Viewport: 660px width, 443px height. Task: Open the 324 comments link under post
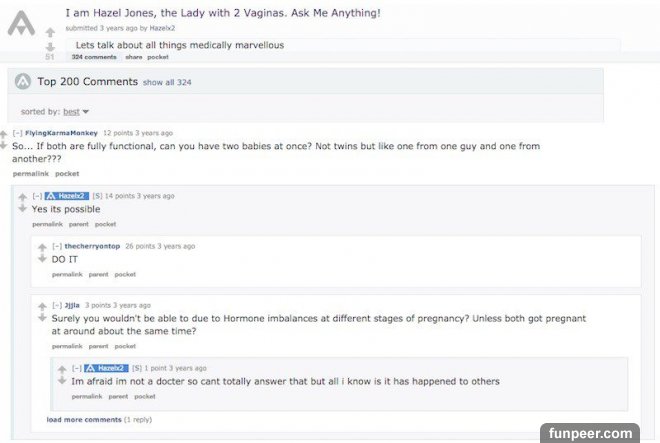click(94, 57)
